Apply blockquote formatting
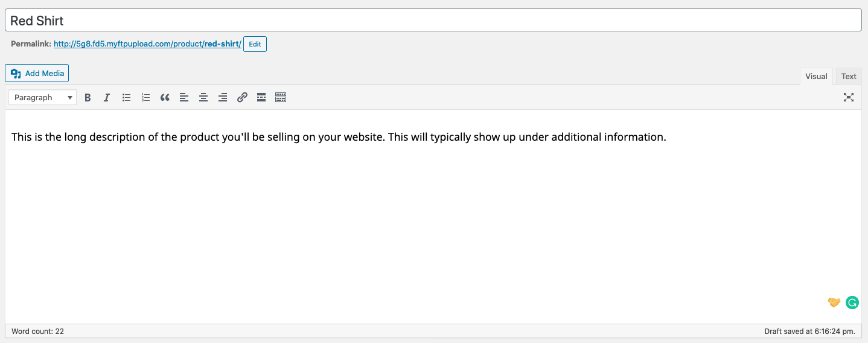 tap(165, 97)
